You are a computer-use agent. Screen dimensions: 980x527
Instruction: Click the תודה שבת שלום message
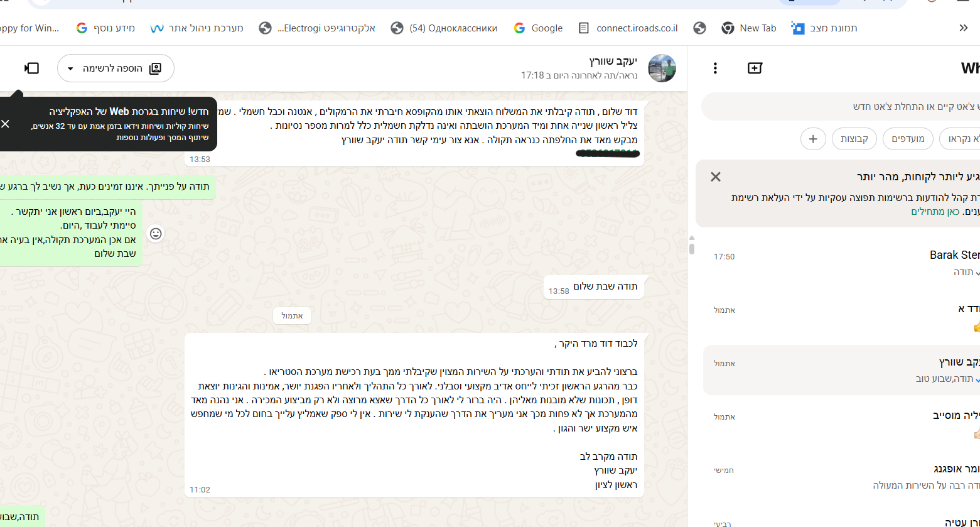pyautogui.click(x=593, y=287)
